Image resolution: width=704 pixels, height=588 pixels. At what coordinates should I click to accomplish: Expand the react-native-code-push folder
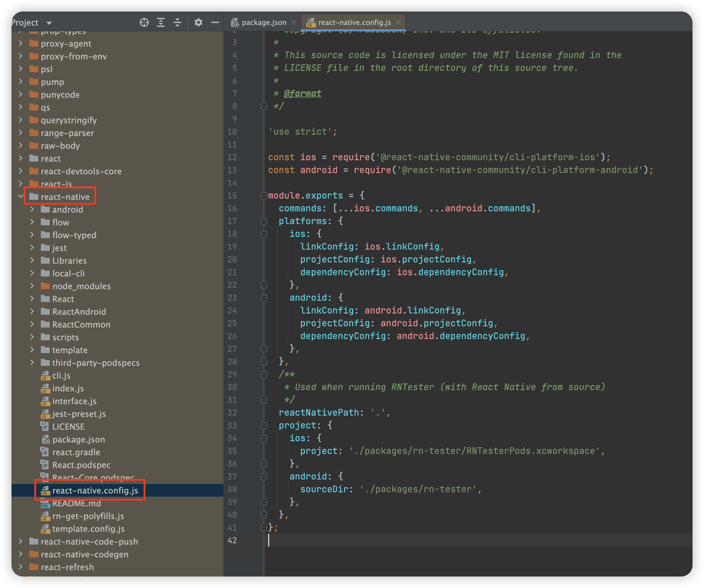20,541
